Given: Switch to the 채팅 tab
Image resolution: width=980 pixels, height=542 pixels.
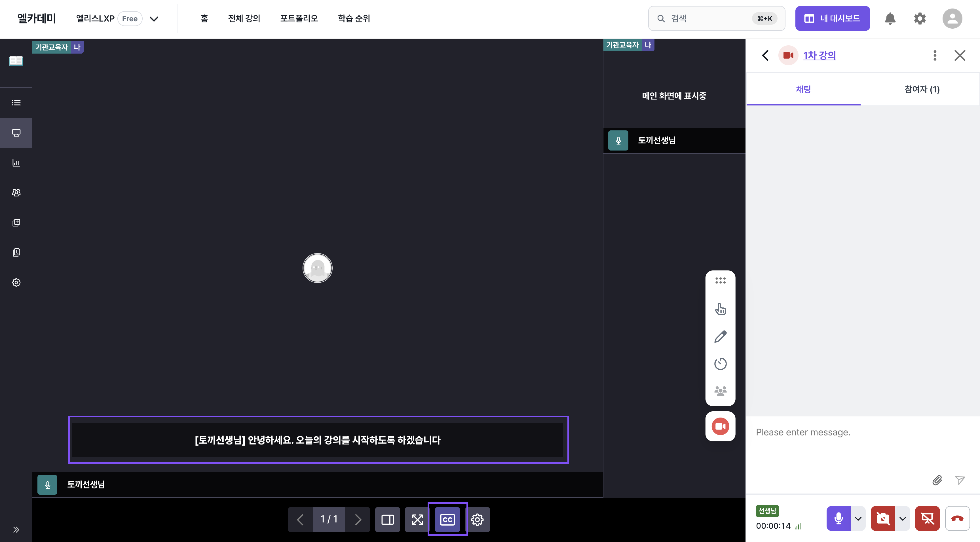Looking at the screenshot, I should (x=803, y=89).
